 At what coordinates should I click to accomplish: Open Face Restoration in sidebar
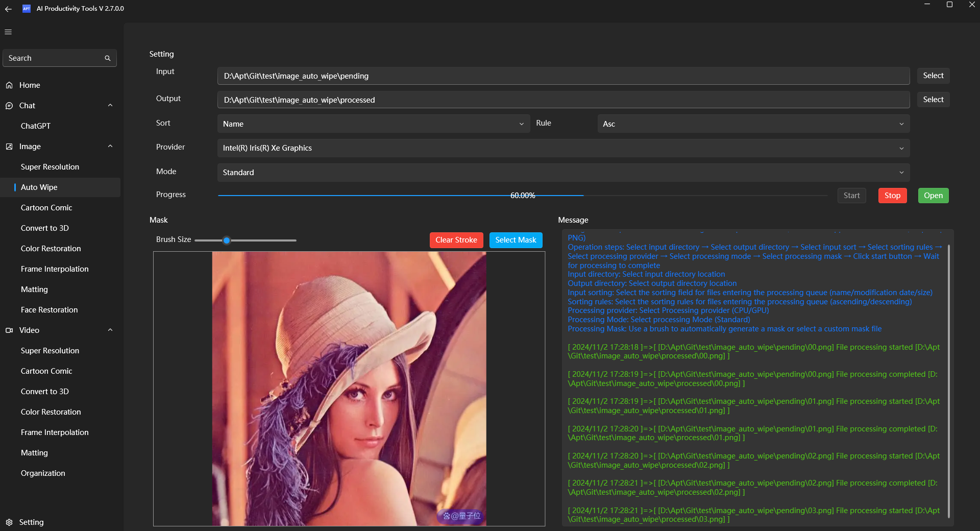[x=50, y=310]
